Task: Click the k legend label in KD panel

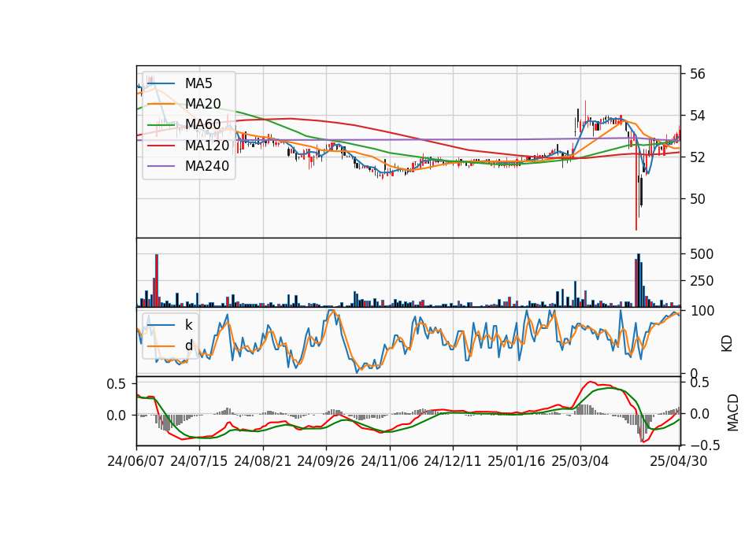Action: click(188, 324)
